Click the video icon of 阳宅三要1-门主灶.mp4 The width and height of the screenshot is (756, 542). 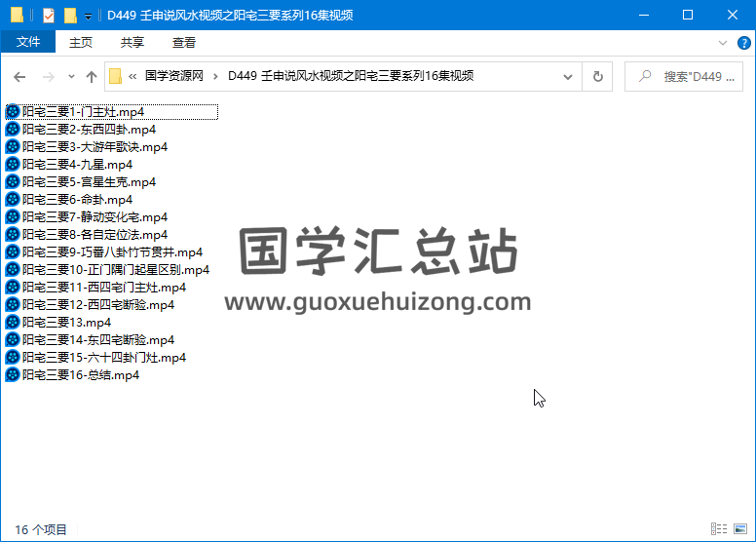[13, 112]
